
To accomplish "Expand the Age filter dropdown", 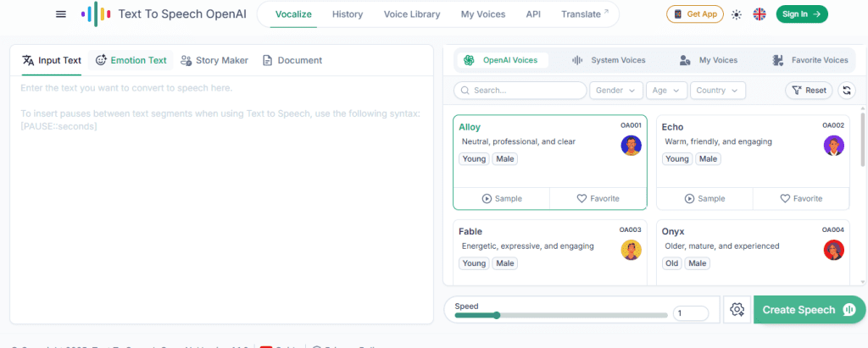I will coord(666,91).
